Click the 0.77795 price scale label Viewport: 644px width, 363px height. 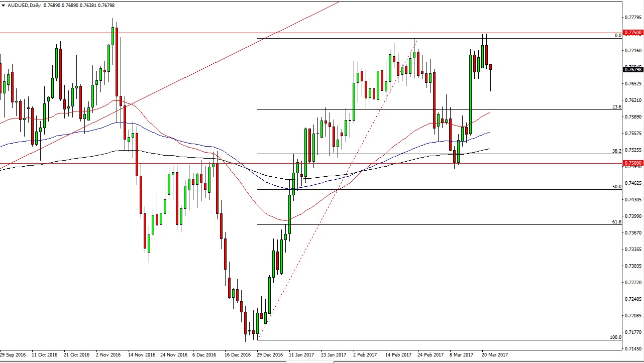[x=632, y=18]
